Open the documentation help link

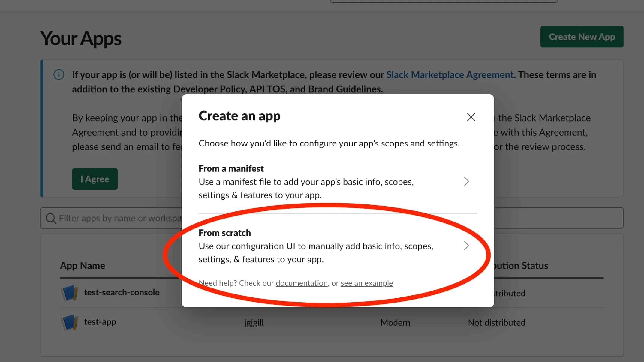[x=302, y=283]
